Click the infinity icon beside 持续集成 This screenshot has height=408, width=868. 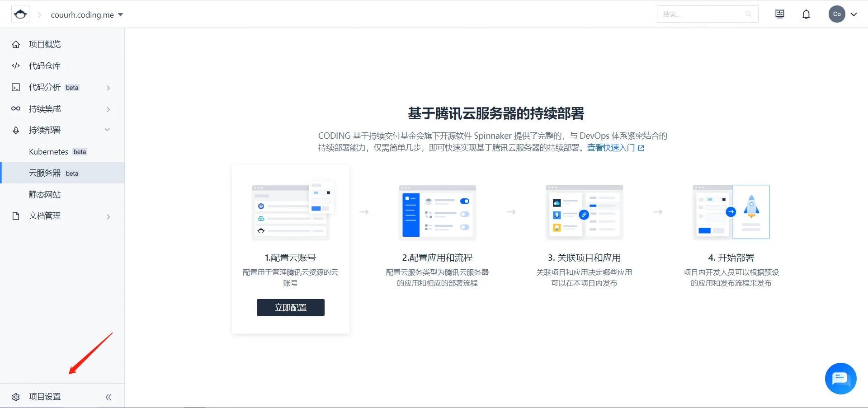[x=16, y=109]
